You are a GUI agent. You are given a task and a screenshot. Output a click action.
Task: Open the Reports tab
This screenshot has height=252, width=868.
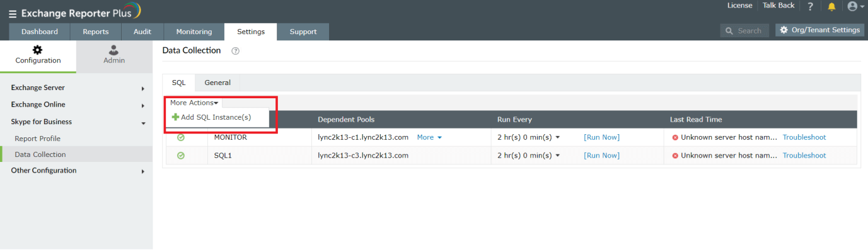[96, 31]
